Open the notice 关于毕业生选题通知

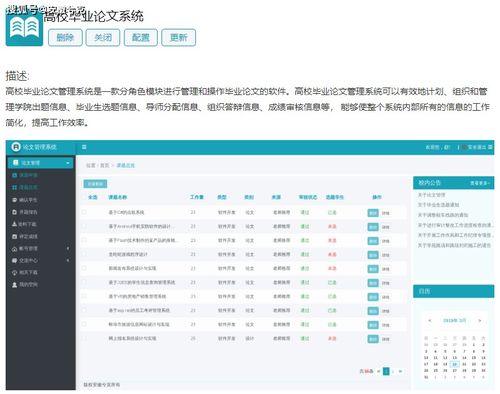(x=439, y=205)
